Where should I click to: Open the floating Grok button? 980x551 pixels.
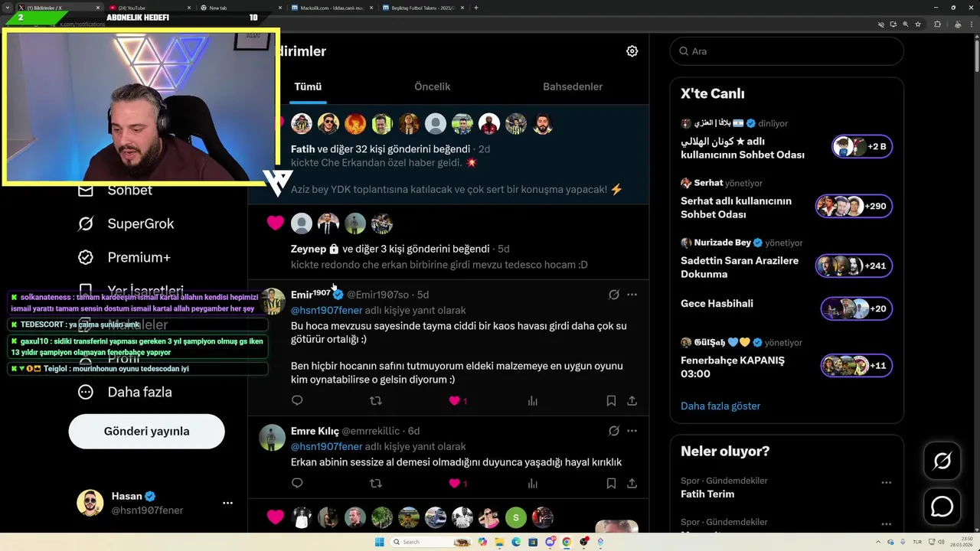[x=942, y=461]
